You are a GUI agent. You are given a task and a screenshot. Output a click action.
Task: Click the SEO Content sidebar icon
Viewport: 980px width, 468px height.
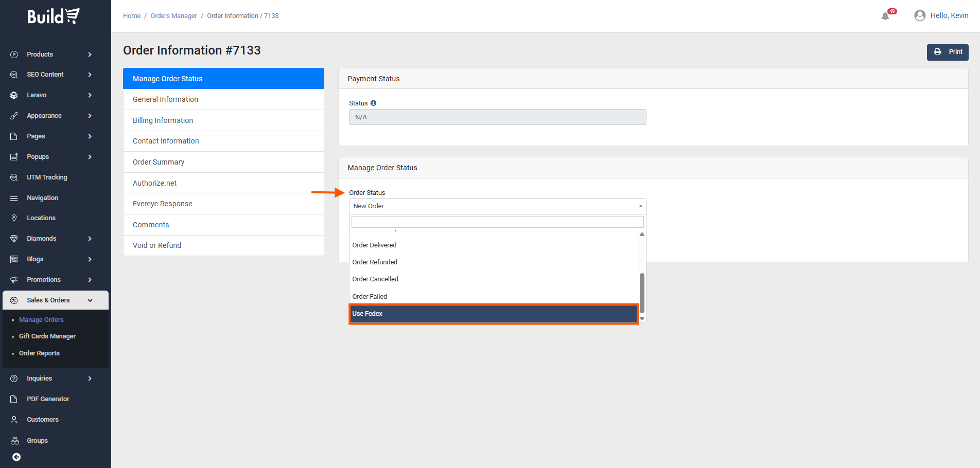pos(14,75)
